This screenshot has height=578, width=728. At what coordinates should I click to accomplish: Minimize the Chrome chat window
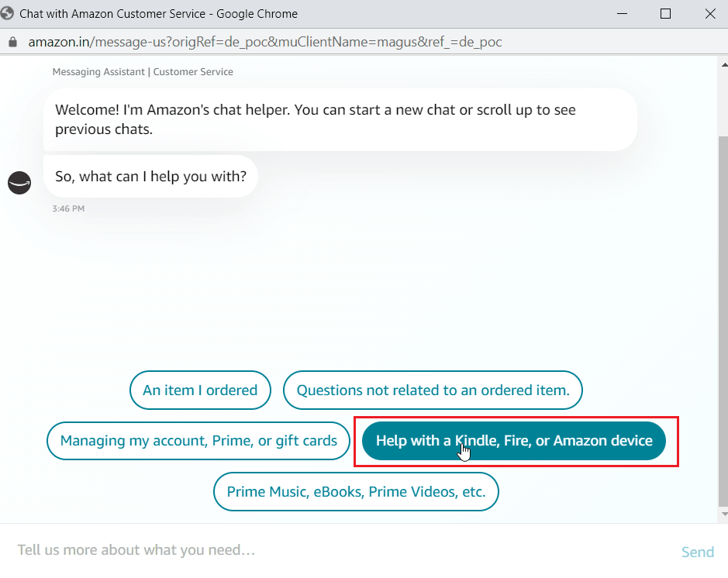(x=622, y=14)
